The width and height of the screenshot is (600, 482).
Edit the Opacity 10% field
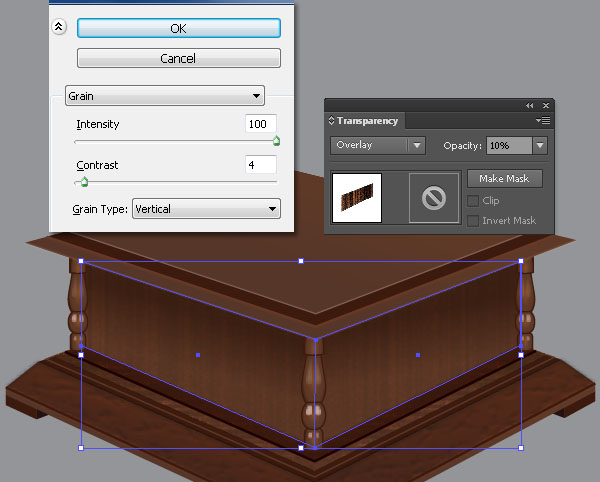(x=509, y=146)
